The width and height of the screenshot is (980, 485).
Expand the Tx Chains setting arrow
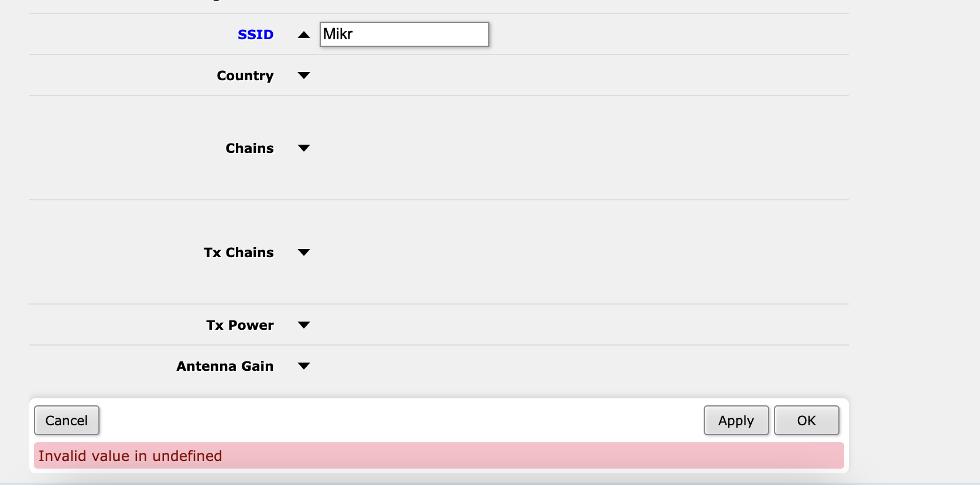303,252
